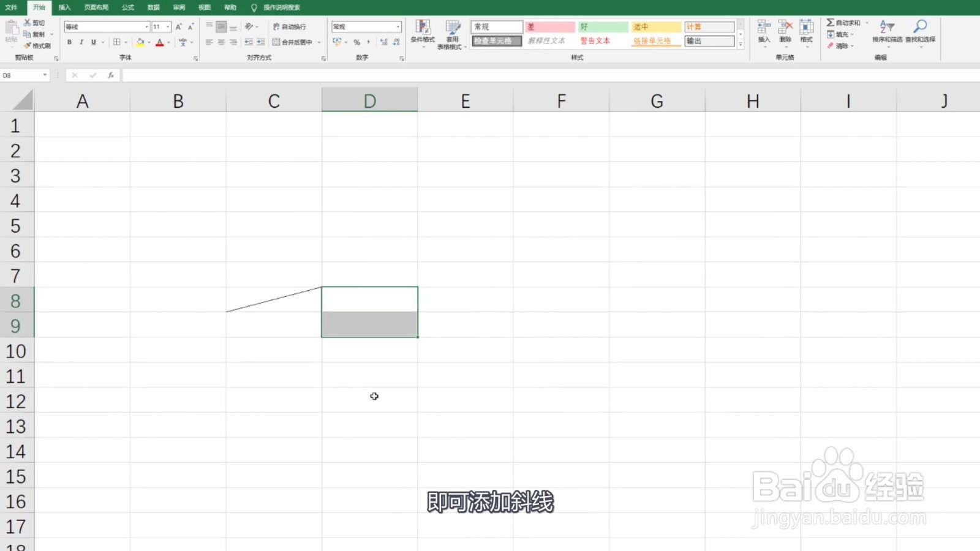Toggle Italic formatting

point(81,42)
